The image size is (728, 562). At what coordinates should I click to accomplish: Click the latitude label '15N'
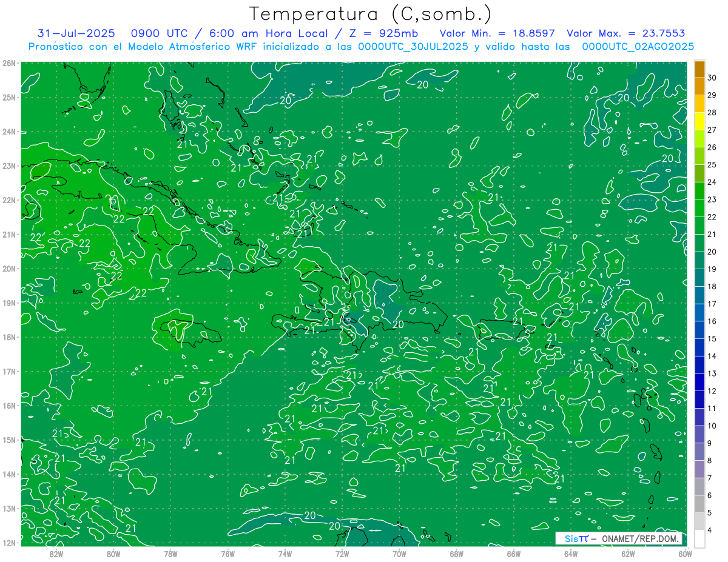(9, 440)
